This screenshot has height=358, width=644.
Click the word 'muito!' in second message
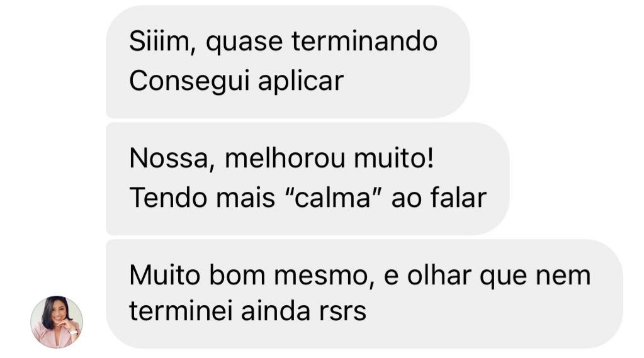coord(394,159)
